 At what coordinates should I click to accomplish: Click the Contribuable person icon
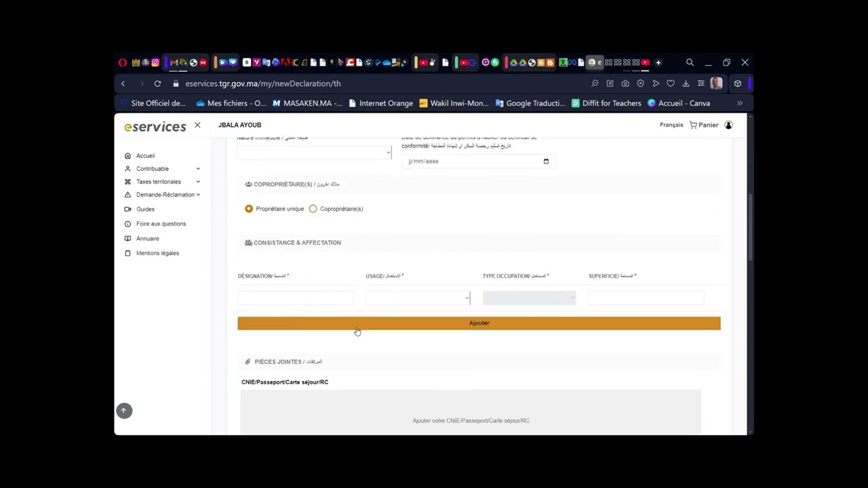(x=127, y=169)
